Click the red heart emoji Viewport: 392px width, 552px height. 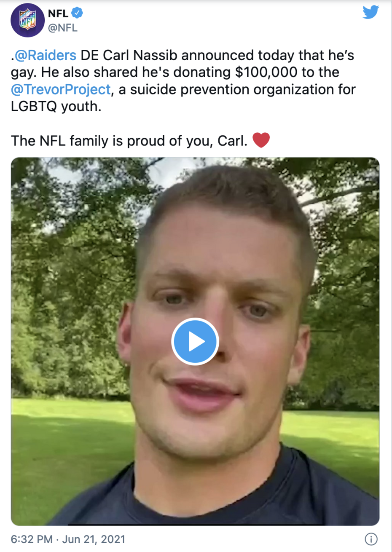[x=261, y=140]
